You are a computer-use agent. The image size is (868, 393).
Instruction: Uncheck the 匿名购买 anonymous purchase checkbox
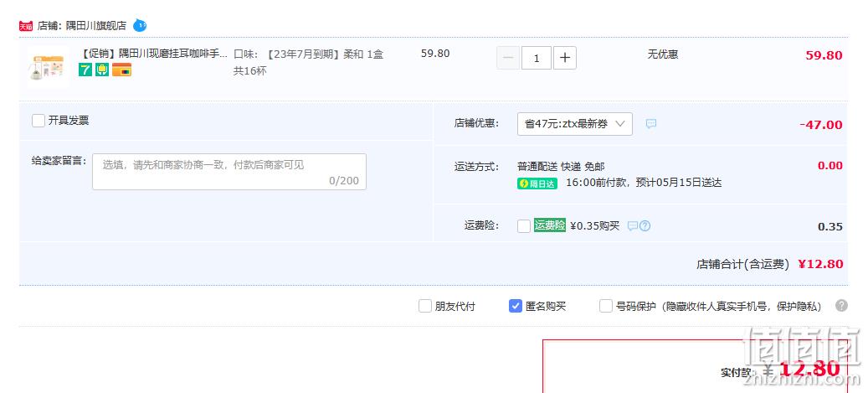[x=516, y=306]
